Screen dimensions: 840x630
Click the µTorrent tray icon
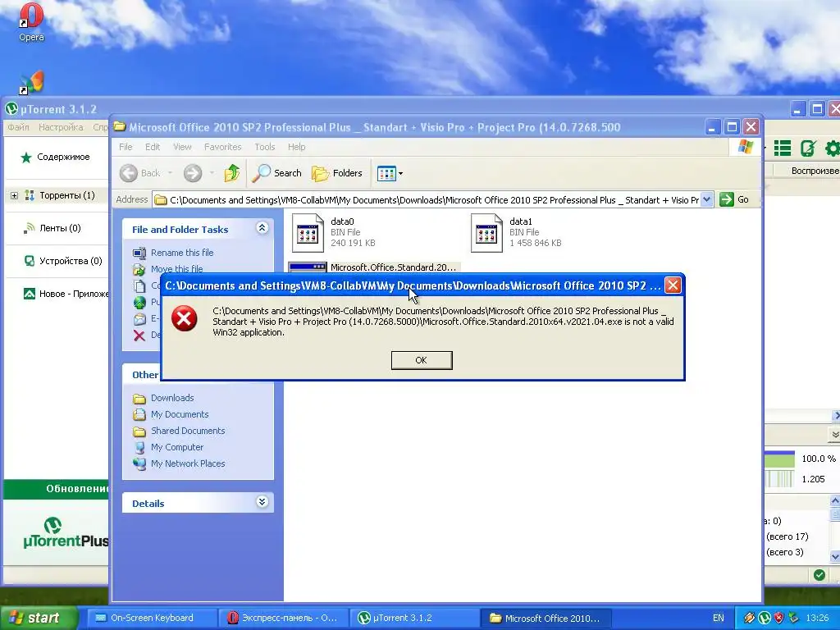(765, 618)
